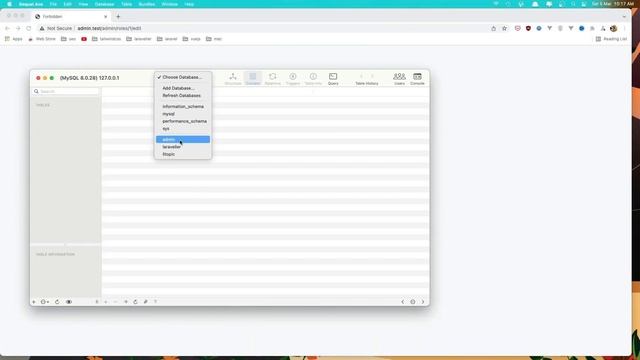Add a new table with plus button

(x=34, y=302)
